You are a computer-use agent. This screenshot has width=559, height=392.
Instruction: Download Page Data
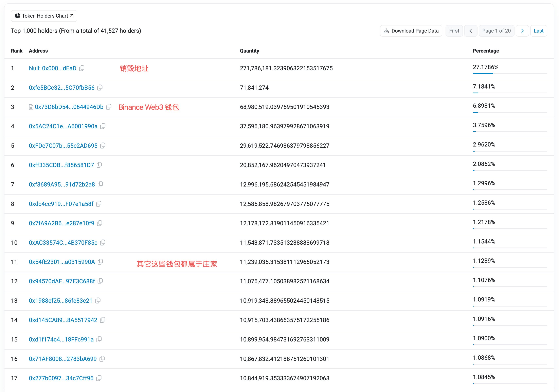coord(411,31)
